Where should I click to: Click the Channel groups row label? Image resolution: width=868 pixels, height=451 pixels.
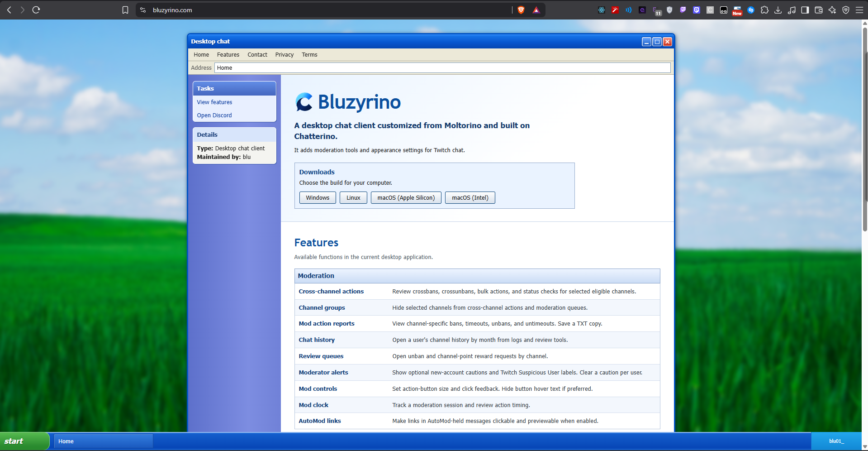[x=322, y=308]
